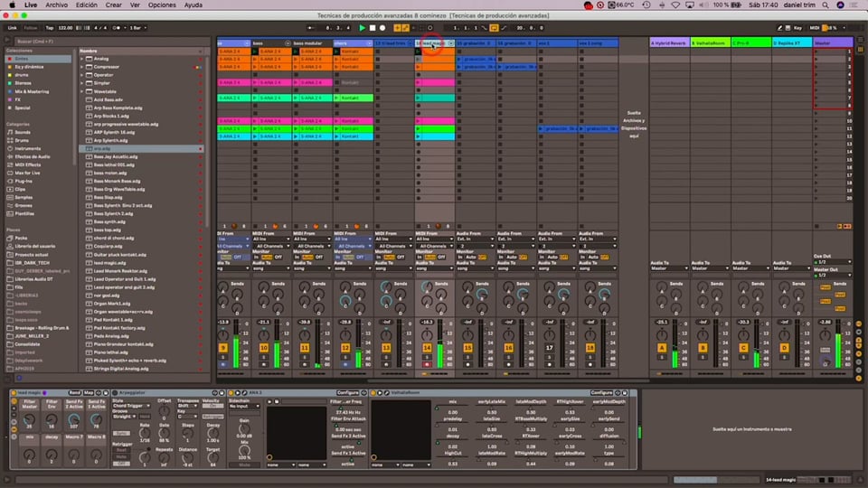This screenshot has height=488, width=868.
Task: Open the Samples category in browser
Action: point(24,197)
